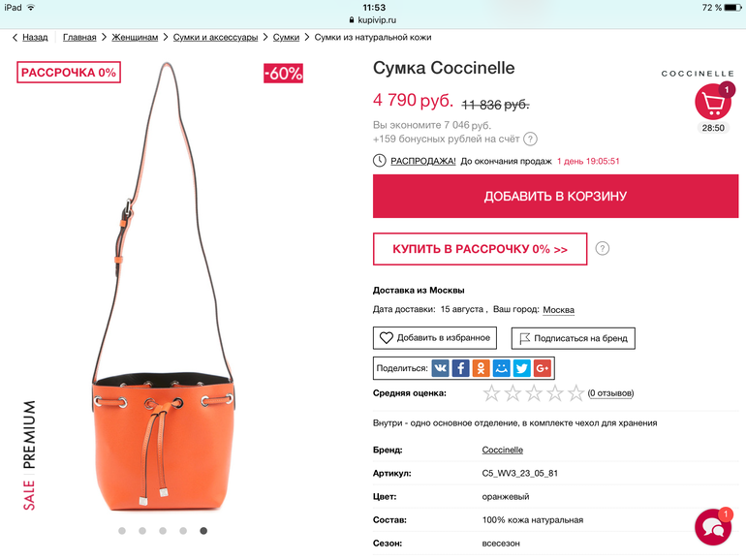Subscribe to brand with flag button
Screen dimensions: 746x560
click(x=573, y=338)
